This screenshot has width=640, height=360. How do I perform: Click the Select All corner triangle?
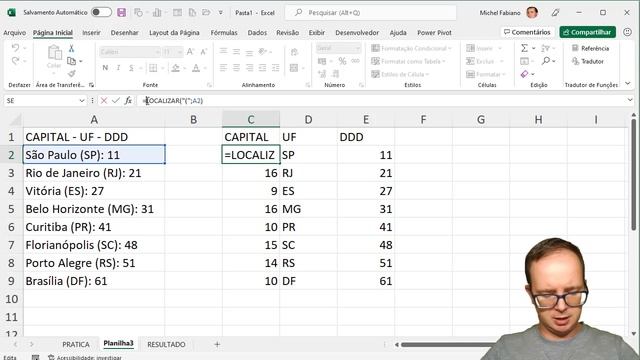tap(16, 120)
